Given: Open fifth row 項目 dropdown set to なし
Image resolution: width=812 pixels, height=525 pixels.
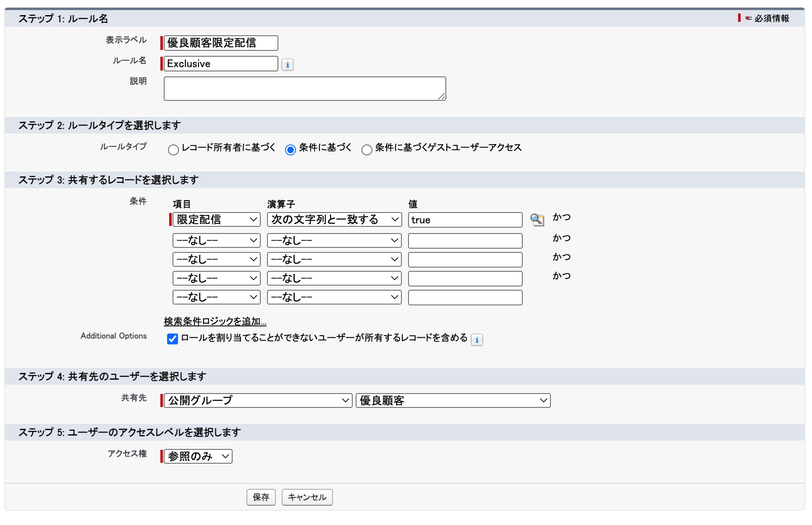Looking at the screenshot, I should coord(217,297).
